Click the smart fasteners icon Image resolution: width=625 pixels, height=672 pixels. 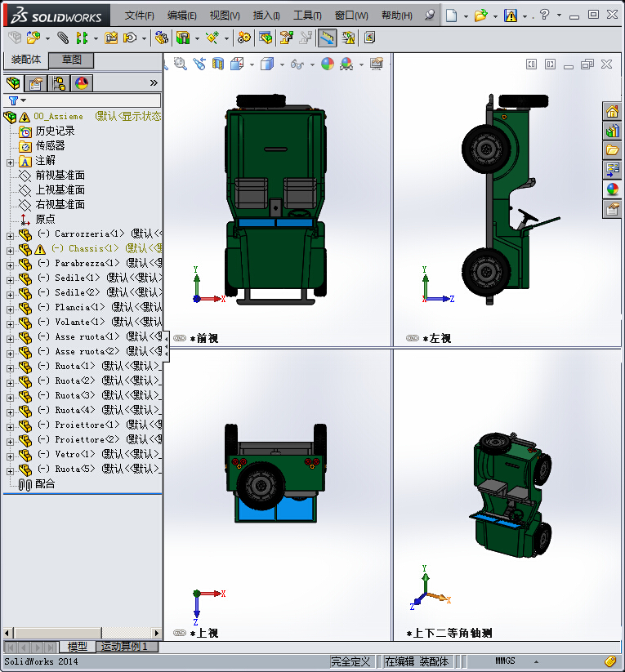111,38
